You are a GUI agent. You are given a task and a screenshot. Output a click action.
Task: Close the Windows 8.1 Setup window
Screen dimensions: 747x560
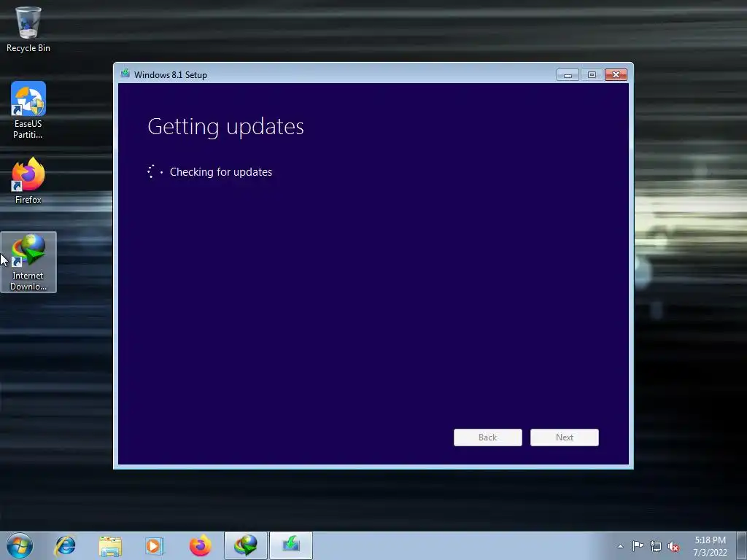click(x=616, y=75)
